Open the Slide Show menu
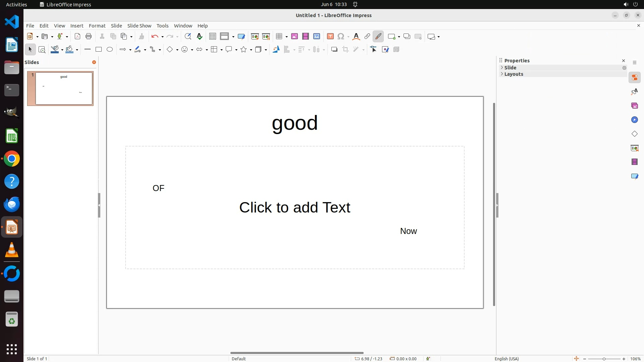The image size is (644, 362). pyautogui.click(x=139, y=26)
